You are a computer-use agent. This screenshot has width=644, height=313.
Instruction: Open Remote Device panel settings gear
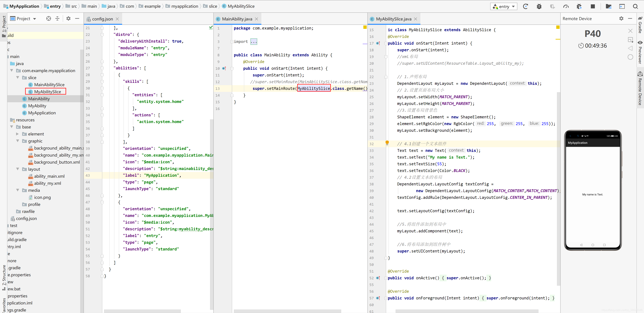click(x=621, y=18)
